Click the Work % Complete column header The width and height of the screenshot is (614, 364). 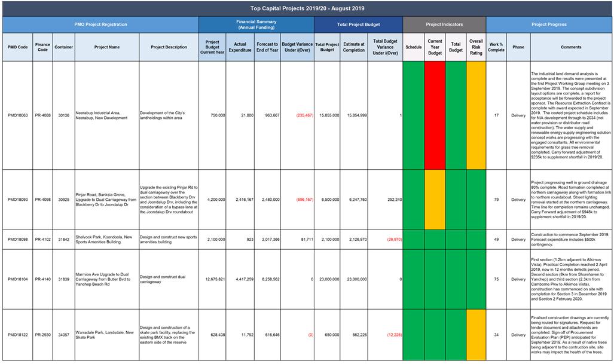click(496, 47)
